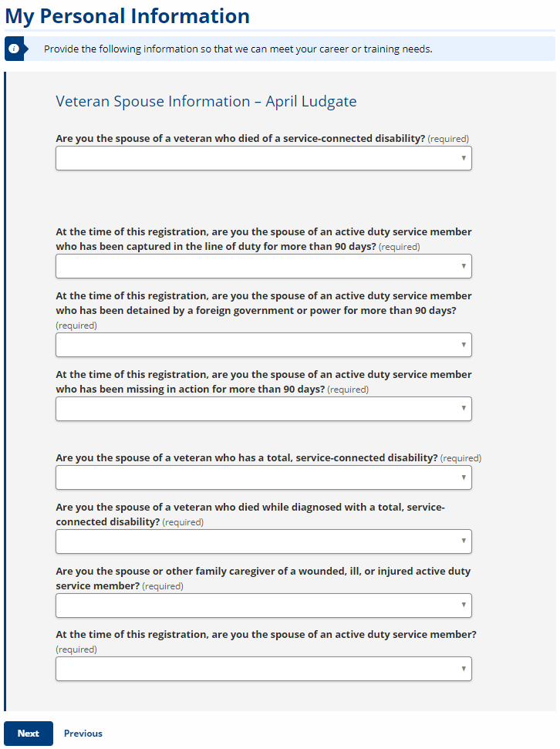The width and height of the screenshot is (560, 749).
Task: Click arrow on total service-connected disability field
Action: 464,477
